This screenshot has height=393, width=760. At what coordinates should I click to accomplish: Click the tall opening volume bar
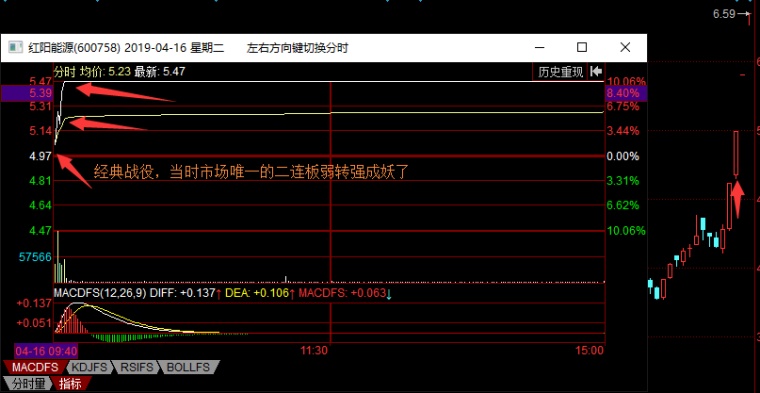(58, 257)
